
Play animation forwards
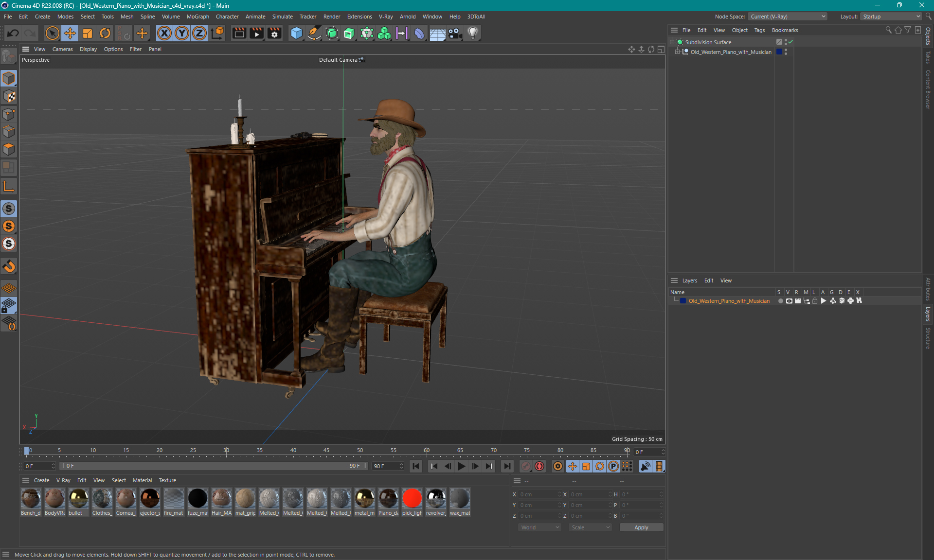(x=462, y=466)
